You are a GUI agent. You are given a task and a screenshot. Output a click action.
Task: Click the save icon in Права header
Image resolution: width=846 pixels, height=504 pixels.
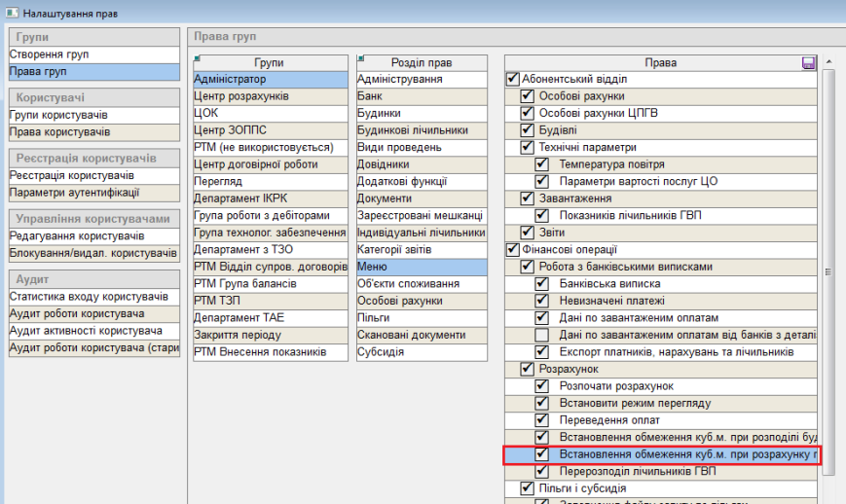807,63
